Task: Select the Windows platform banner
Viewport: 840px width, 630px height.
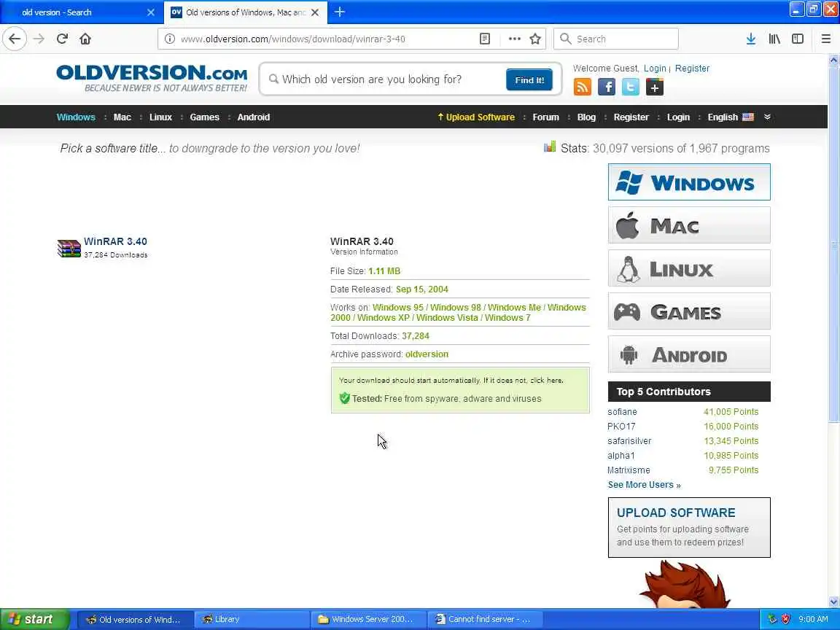Action: (689, 182)
